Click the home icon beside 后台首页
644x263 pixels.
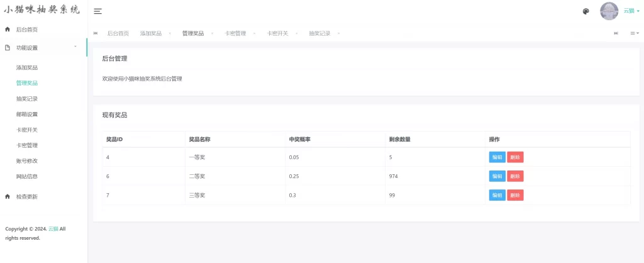coord(8,30)
